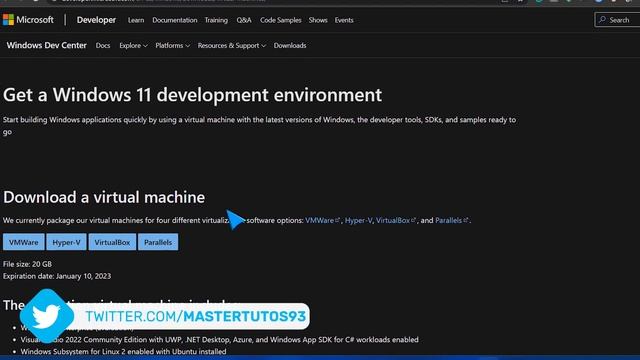
Task: Click 'Expiration date: January 10, 2023' text
Action: pyautogui.click(x=57, y=276)
